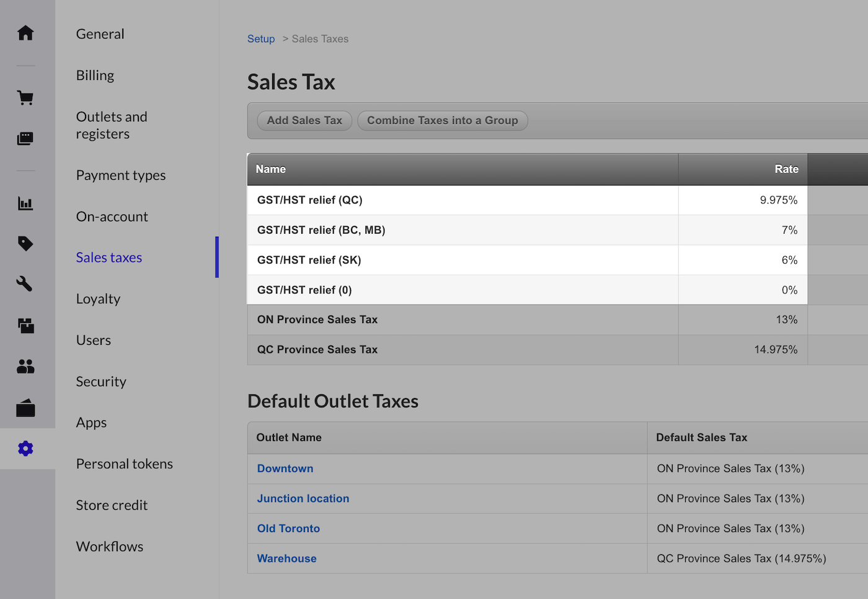Open the bar chart Reporting icon

[25, 203]
